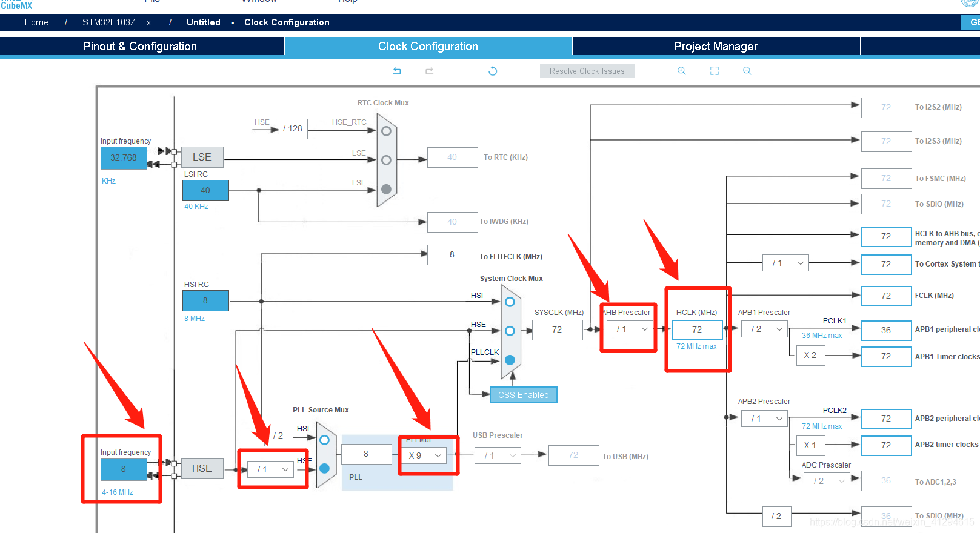Screen dimensions: 980x533
Task: Click the HCLK (MHz) value field
Action: click(x=697, y=329)
